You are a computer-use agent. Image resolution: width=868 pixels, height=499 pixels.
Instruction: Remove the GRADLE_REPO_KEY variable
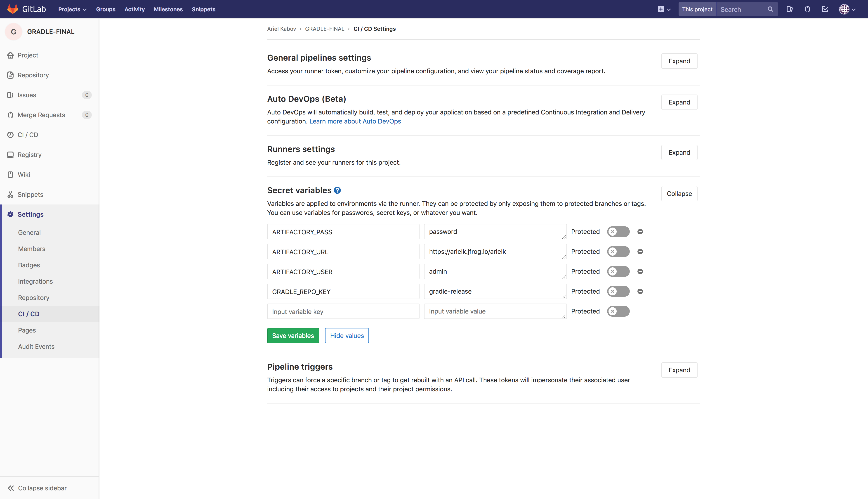coord(640,291)
